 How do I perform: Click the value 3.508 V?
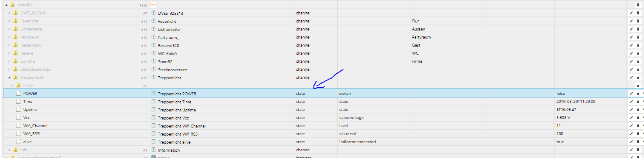[563, 118]
